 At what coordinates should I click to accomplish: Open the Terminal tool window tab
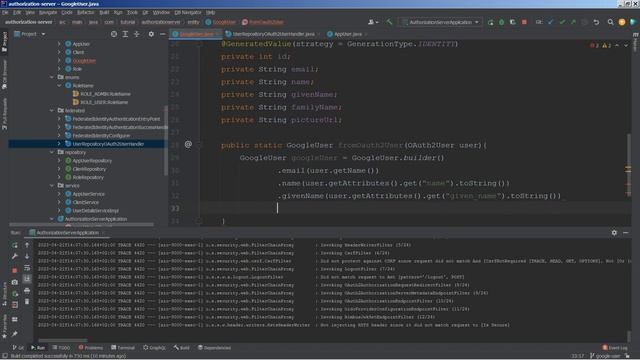pos(122,348)
